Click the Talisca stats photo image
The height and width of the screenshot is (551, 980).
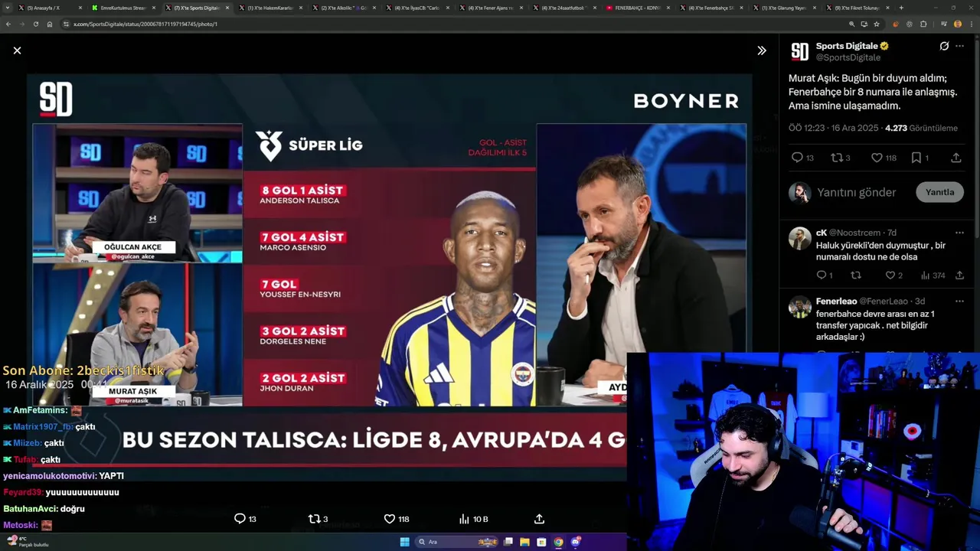pyautogui.click(x=389, y=275)
